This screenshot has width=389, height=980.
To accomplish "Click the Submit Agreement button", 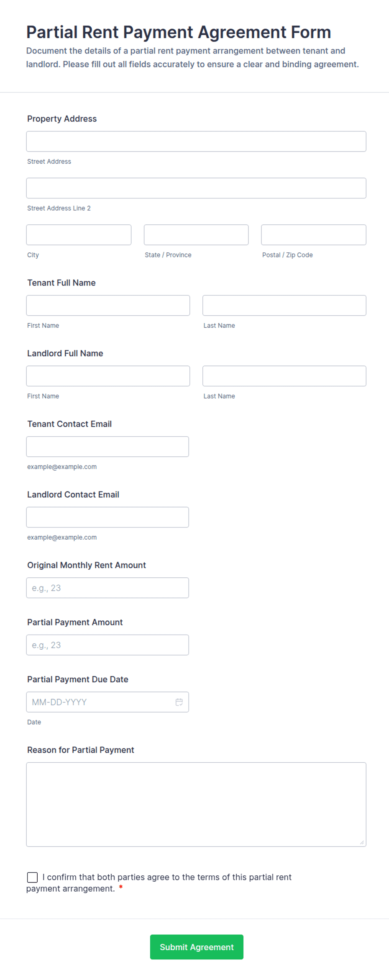I will pyautogui.click(x=197, y=947).
